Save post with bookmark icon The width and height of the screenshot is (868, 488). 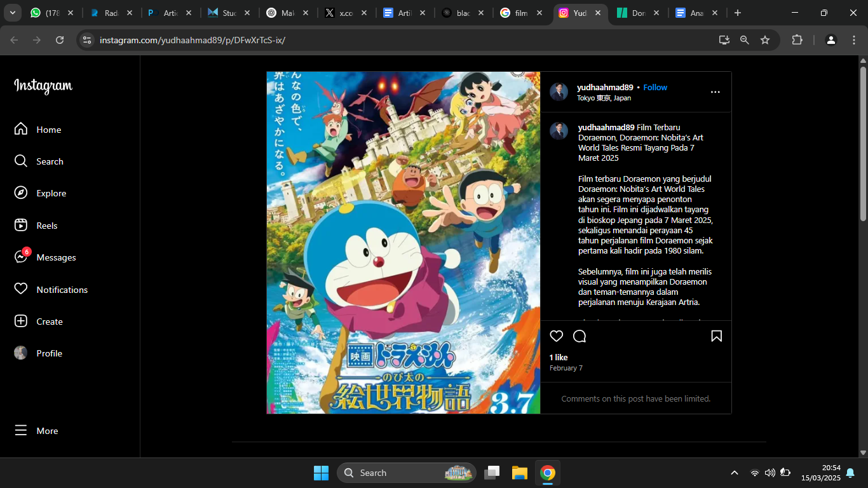point(716,336)
